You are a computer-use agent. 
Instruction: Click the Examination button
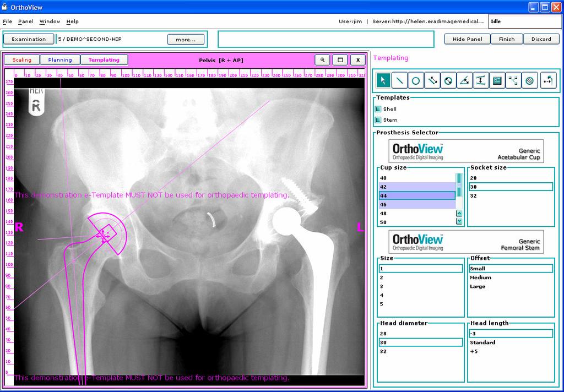click(x=29, y=39)
